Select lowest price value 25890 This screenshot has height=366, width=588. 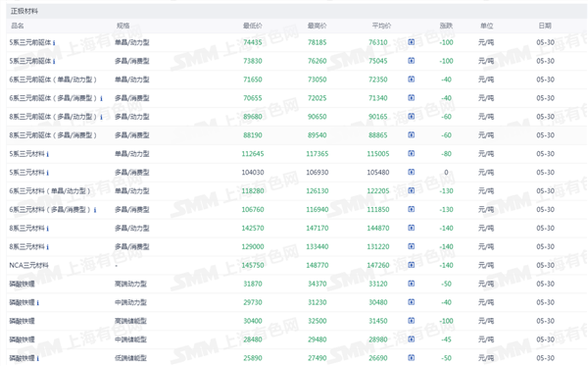[x=253, y=358]
